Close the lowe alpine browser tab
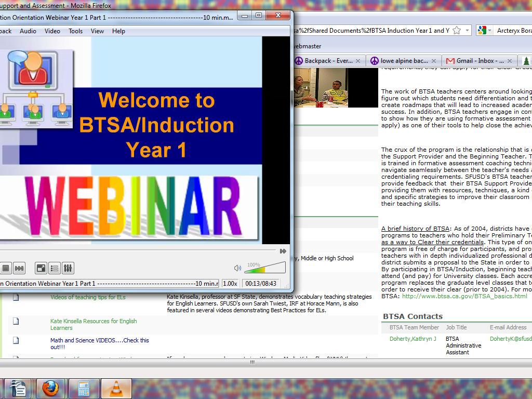The width and height of the screenshot is (532, 399). 434,61
